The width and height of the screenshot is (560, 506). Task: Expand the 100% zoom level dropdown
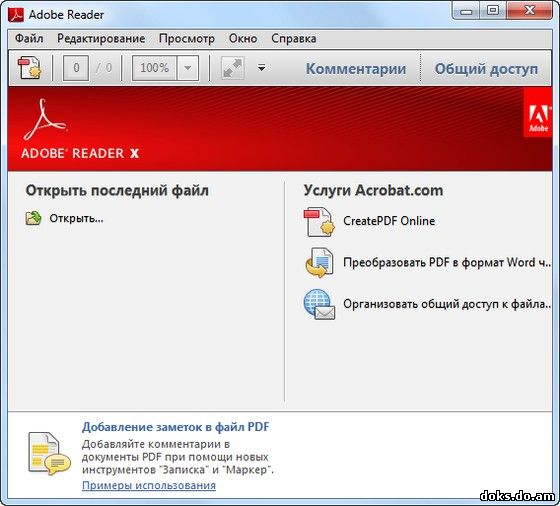188,68
